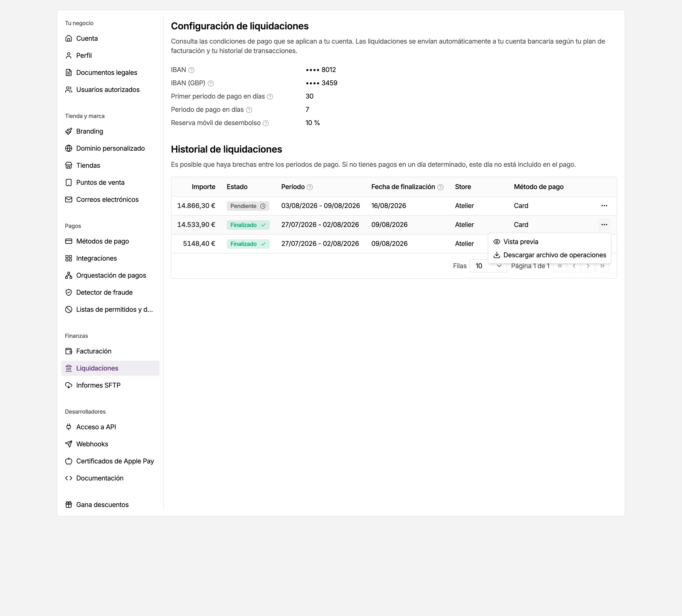Click the Puntos de venta icon
The width and height of the screenshot is (682, 616).
pyautogui.click(x=69, y=182)
